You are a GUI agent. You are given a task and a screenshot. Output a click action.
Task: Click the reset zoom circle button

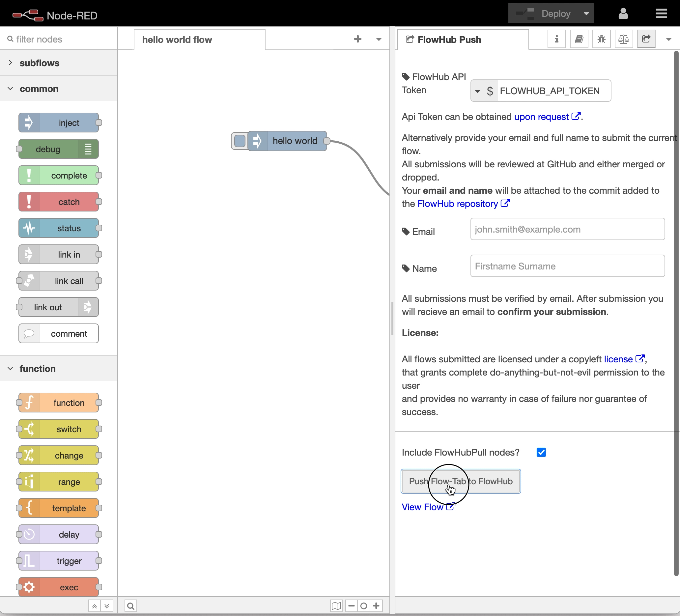364,606
